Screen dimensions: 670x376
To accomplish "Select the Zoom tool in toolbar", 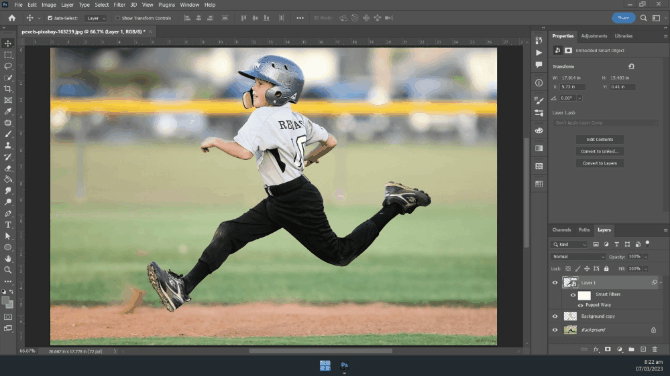I will 8,270.
